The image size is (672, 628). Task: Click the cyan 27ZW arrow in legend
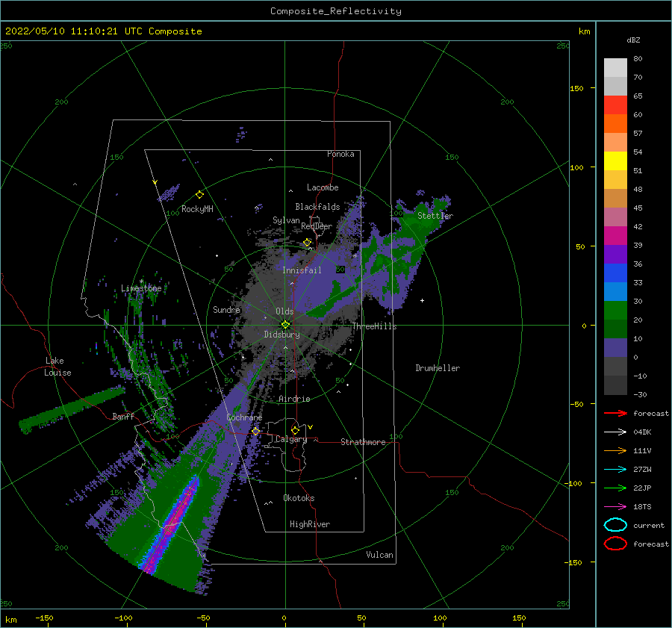615,470
